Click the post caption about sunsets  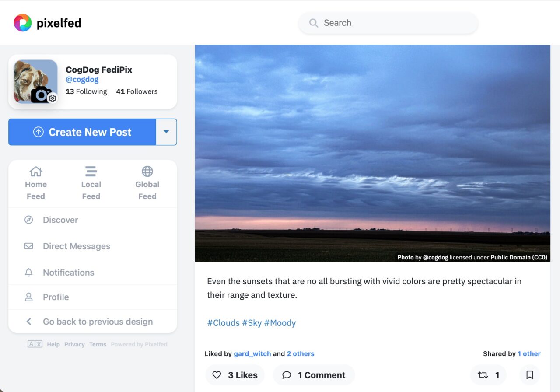point(364,288)
